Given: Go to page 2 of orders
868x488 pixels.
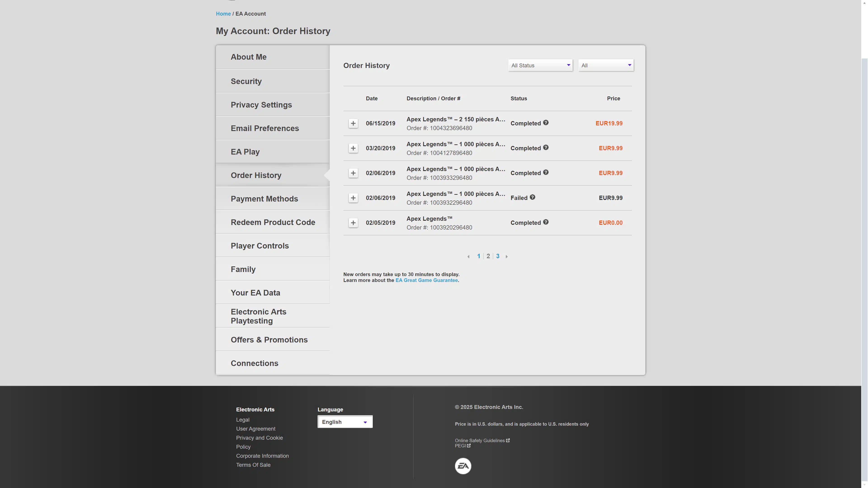Looking at the screenshot, I should click(488, 256).
